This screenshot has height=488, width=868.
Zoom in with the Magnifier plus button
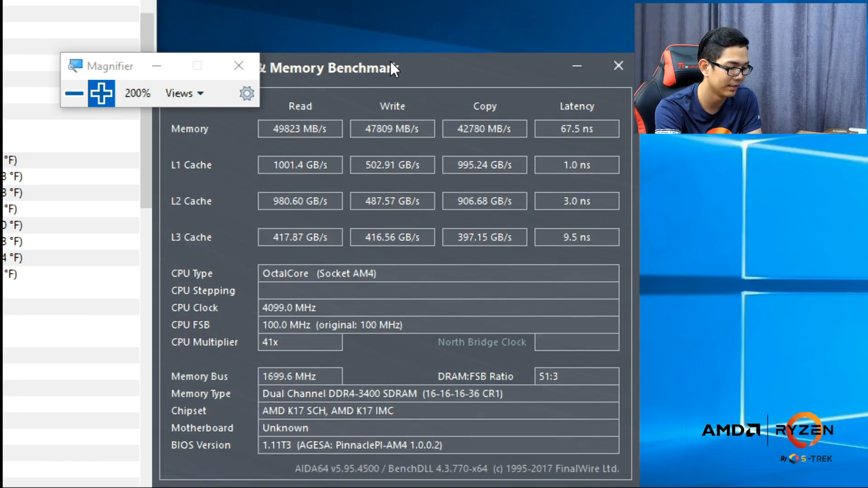(100, 93)
